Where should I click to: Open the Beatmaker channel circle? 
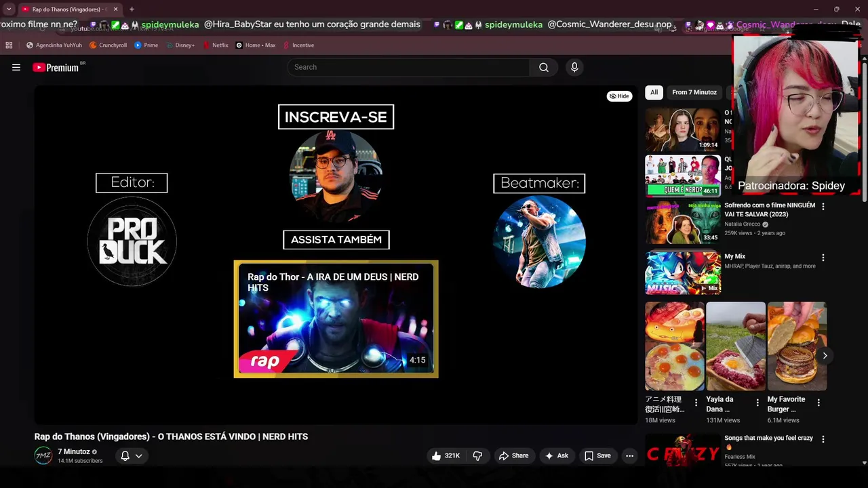(x=539, y=241)
